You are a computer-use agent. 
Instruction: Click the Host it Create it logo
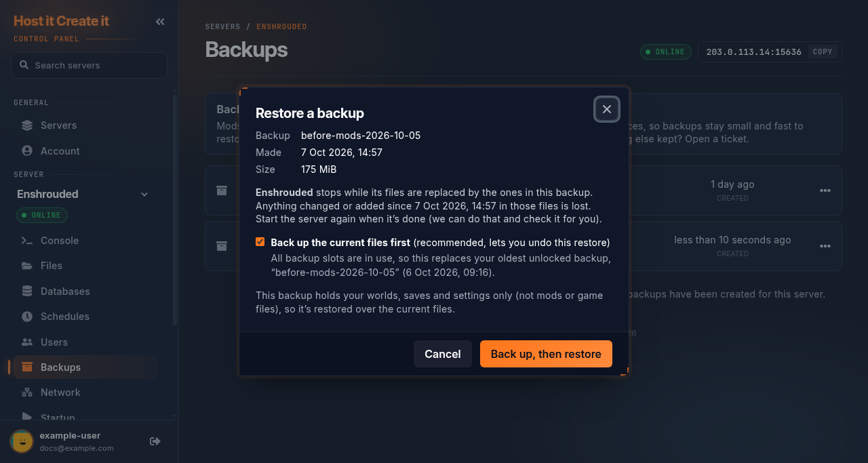point(61,21)
